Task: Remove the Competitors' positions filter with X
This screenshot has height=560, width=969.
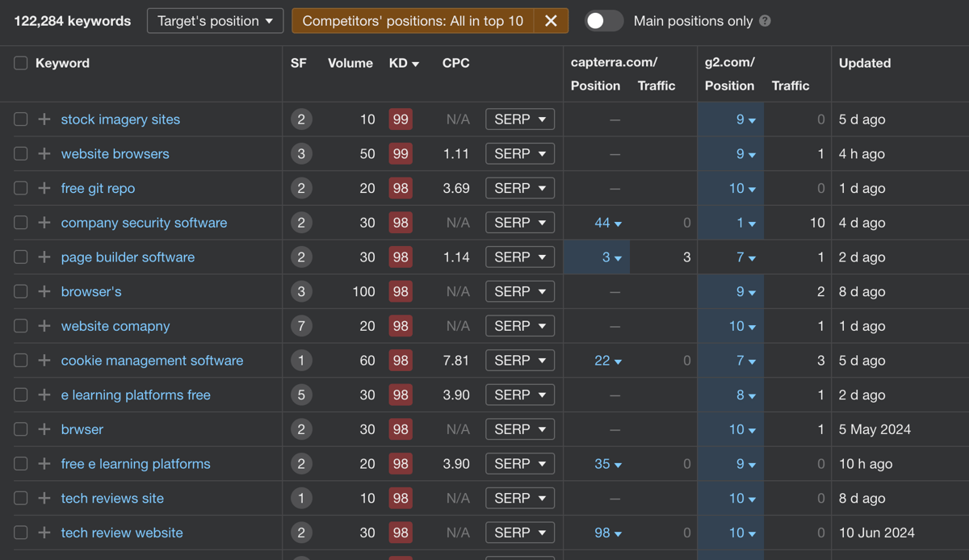Action: click(x=551, y=21)
